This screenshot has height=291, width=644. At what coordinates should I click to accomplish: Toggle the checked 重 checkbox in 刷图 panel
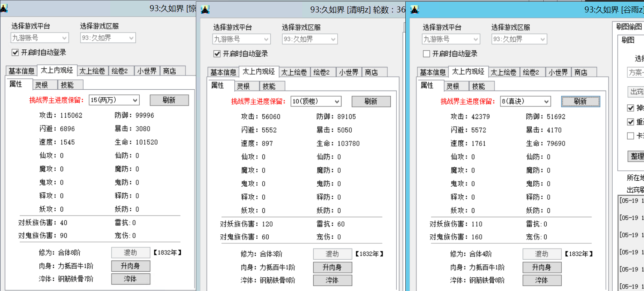tap(630, 122)
